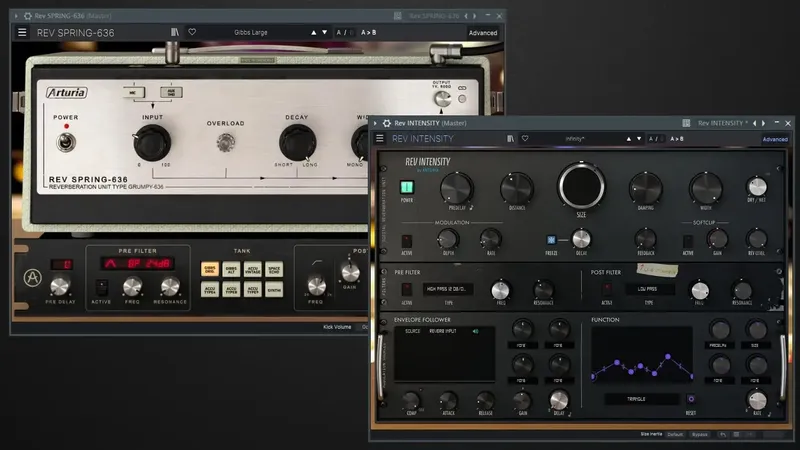The image size is (800, 450).
Task: Click the Rev Intensity plugin settings gear
Action: click(387, 123)
